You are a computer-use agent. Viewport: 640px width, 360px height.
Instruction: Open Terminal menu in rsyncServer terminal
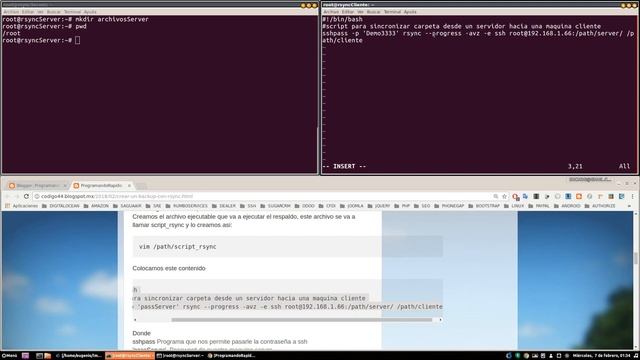pos(72,12)
